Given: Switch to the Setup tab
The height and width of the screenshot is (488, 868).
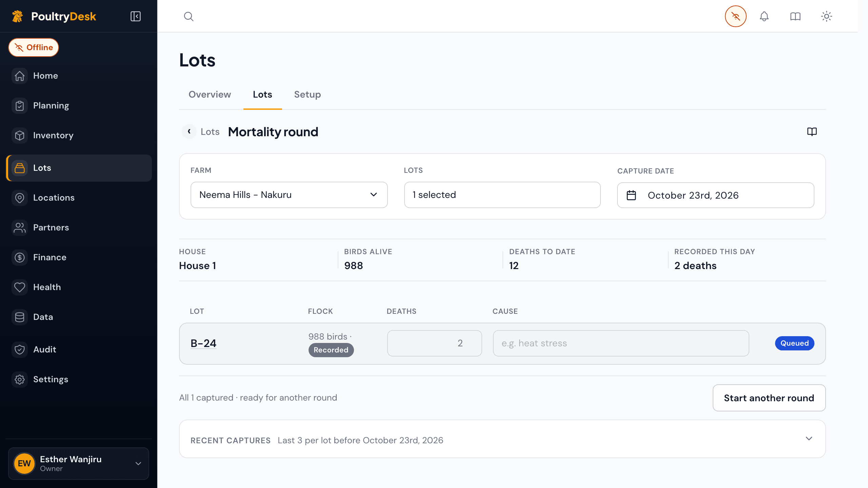Looking at the screenshot, I should click(307, 95).
